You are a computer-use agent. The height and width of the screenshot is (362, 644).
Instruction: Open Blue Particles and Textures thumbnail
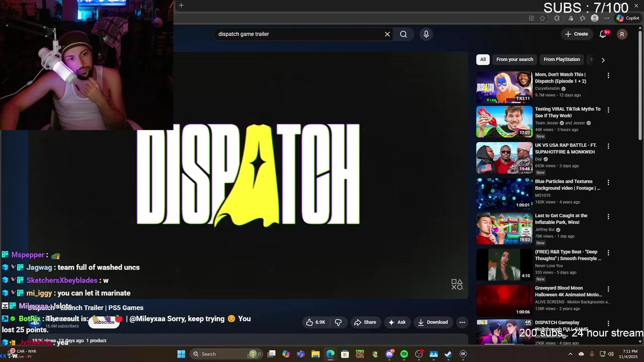click(x=504, y=194)
